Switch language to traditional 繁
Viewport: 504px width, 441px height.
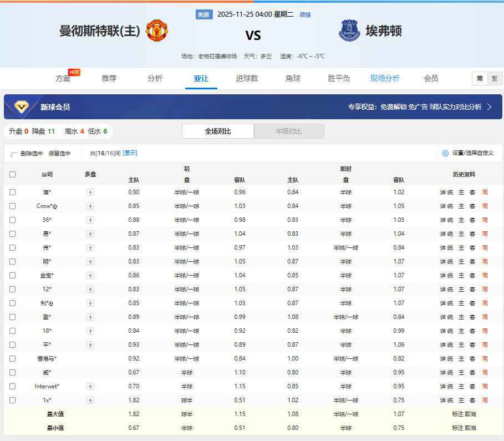[x=494, y=79]
